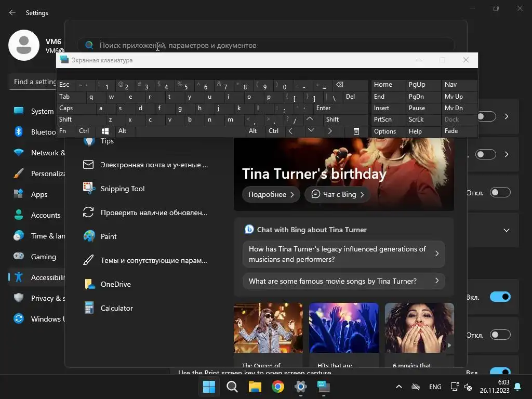532x399 pixels.
Task: Tap the context menu key on the on-screen keyboard
Action: [x=356, y=131]
